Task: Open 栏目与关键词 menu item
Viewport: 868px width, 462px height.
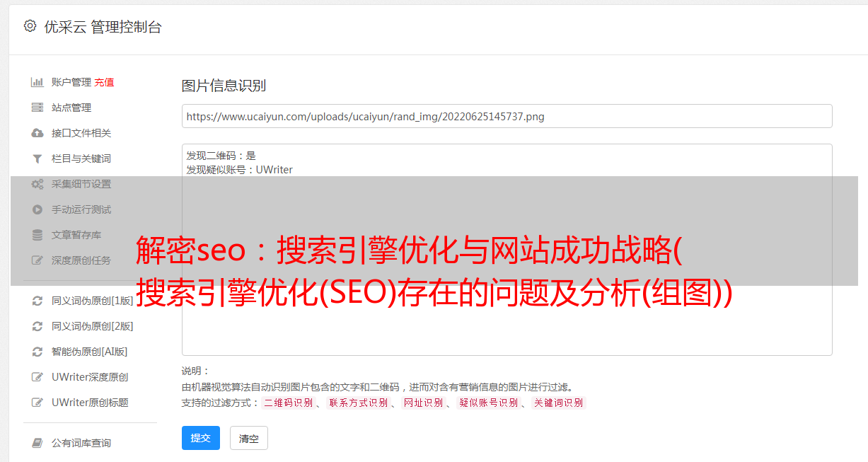Action: tap(81, 158)
